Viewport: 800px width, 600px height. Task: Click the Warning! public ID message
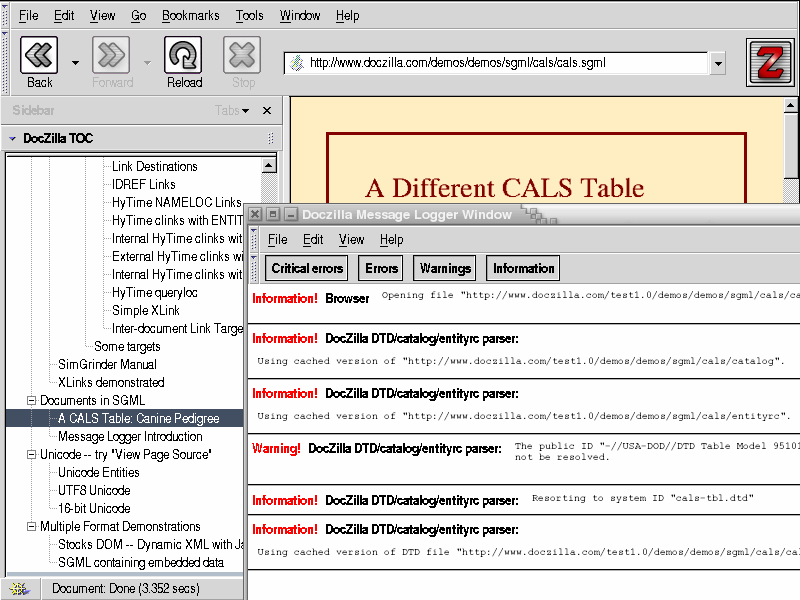524,457
